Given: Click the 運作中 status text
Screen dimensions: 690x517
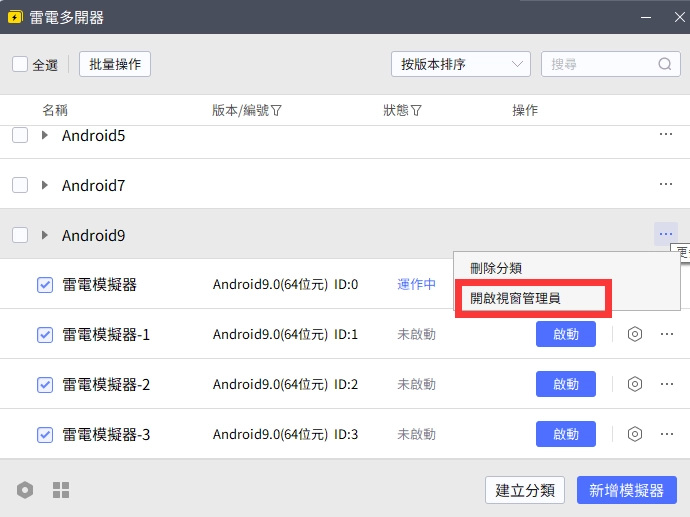Looking at the screenshot, I should click(x=416, y=284).
